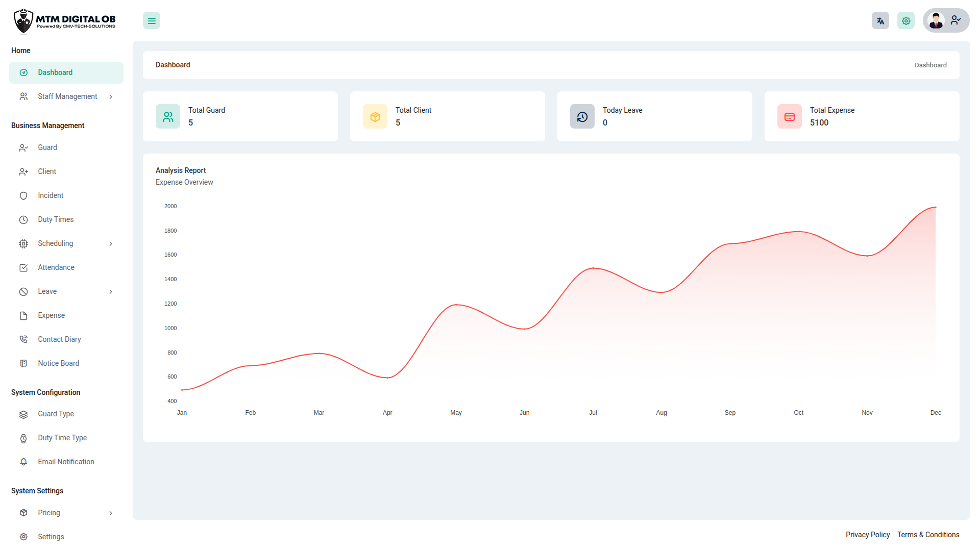
Task: Expand the Staff Management submenu
Action: tap(66, 97)
